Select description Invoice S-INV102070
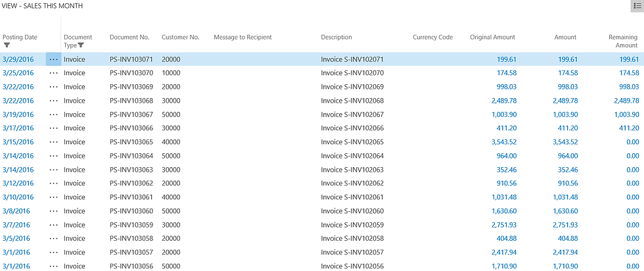 pos(352,73)
